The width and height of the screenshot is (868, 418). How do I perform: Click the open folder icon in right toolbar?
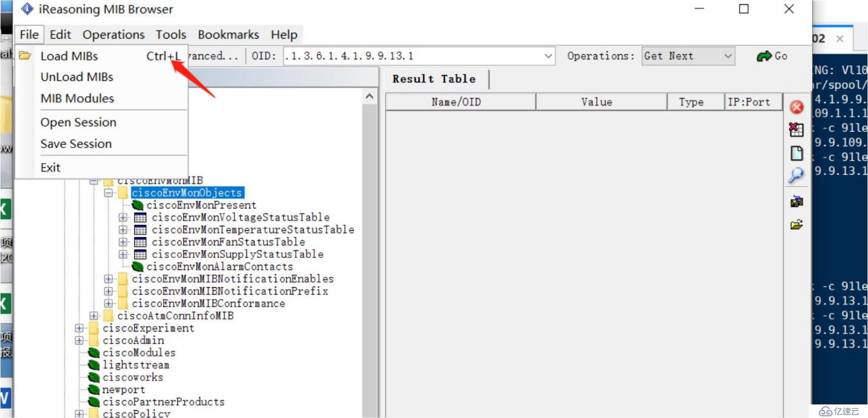pyautogui.click(x=796, y=224)
